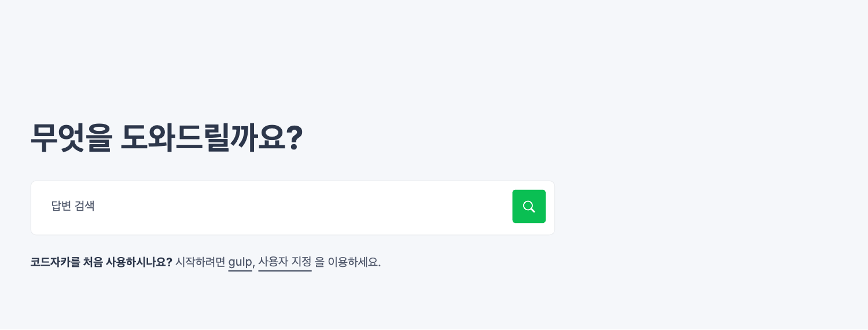Click the magnifying glass search icon
This screenshot has height=330, width=868.
pyautogui.click(x=528, y=207)
